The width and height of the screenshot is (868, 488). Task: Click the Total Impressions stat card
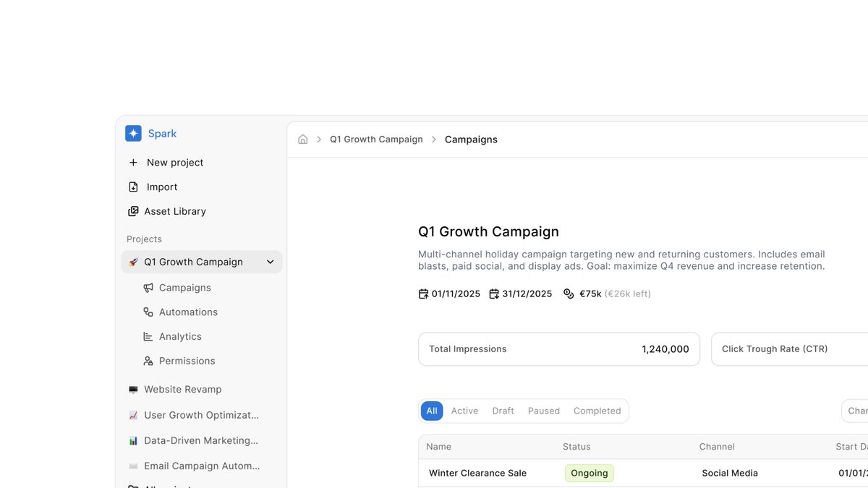point(559,349)
